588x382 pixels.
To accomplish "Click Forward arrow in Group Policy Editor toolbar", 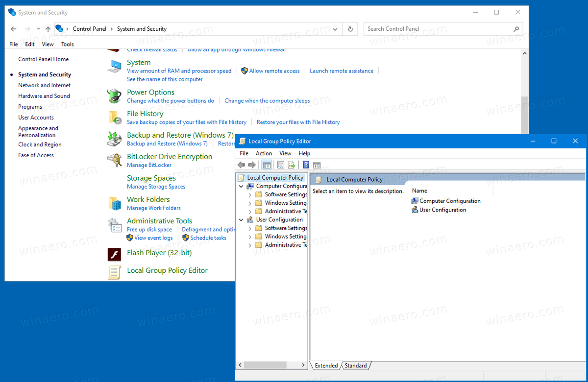I will [x=252, y=165].
